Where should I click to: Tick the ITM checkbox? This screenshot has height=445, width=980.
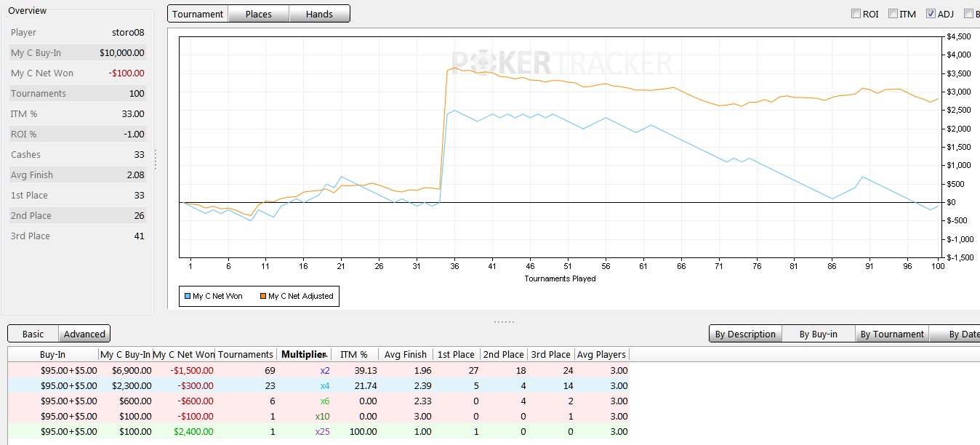tap(893, 14)
